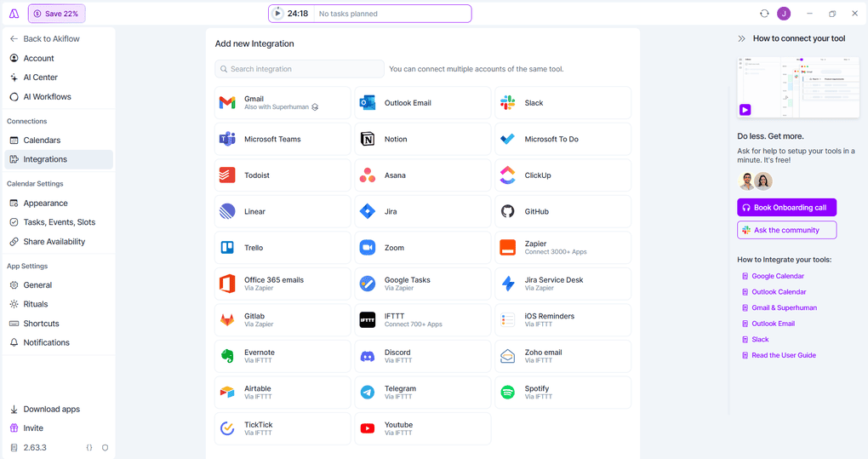Click the Airtable logo icon
868x459 pixels.
[227, 393]
